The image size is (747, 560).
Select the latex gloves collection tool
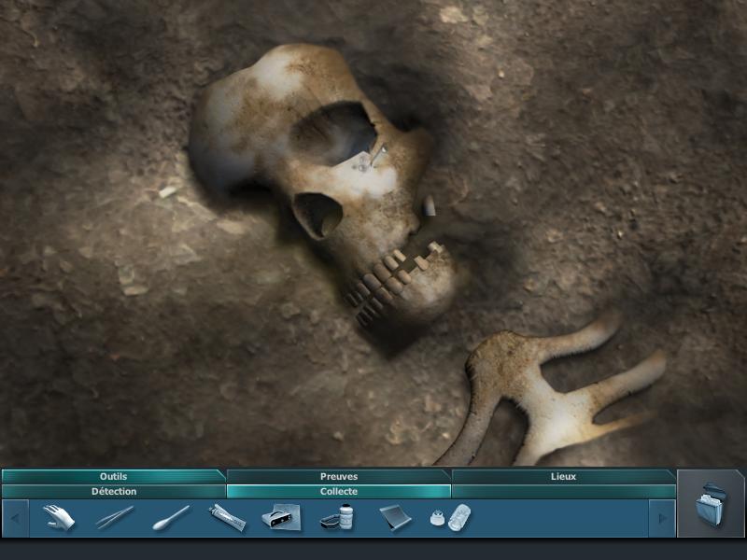[59, 518]
